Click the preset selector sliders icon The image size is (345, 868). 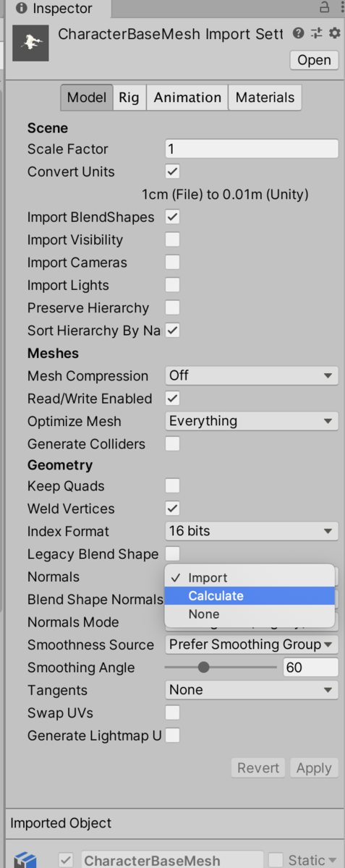[317, 33]
